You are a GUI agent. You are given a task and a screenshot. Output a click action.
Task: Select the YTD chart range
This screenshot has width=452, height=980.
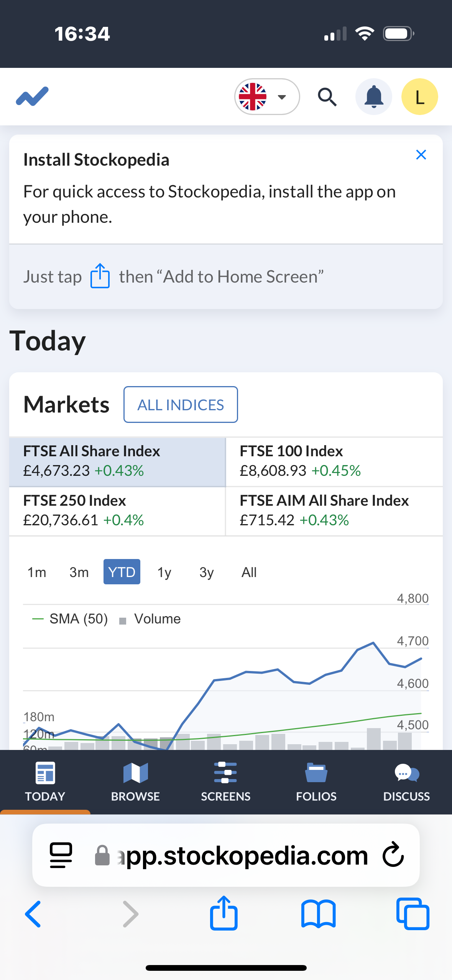pos(122,572)
